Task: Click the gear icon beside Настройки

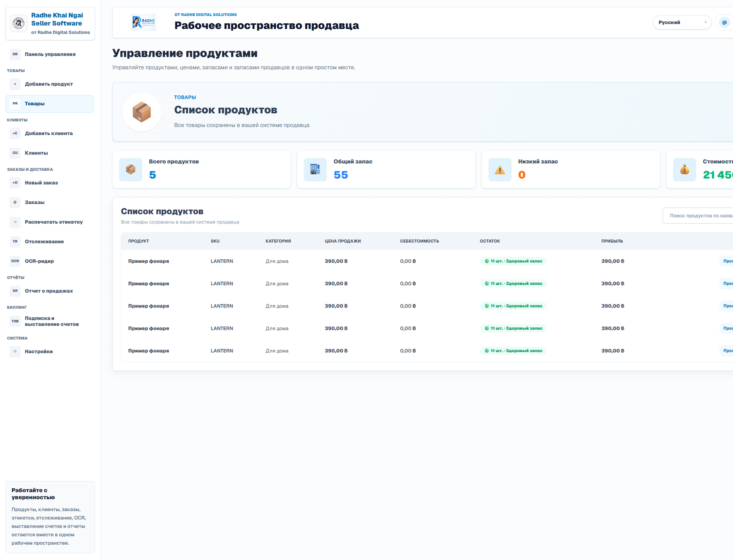Action: [15, 351]
